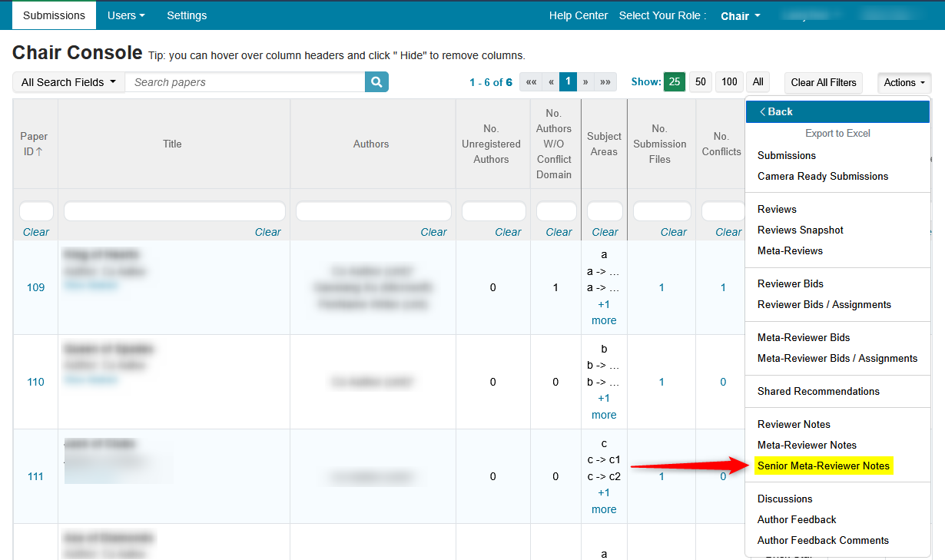Clear the Title column filter
Viewport: 945px width, 560px height.
coord(268,232)
